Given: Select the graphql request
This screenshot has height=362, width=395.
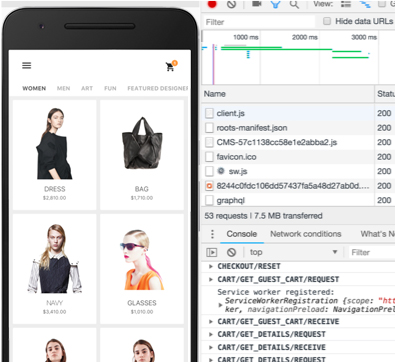Looking at the screenshot, I should (x=298, y=200).
